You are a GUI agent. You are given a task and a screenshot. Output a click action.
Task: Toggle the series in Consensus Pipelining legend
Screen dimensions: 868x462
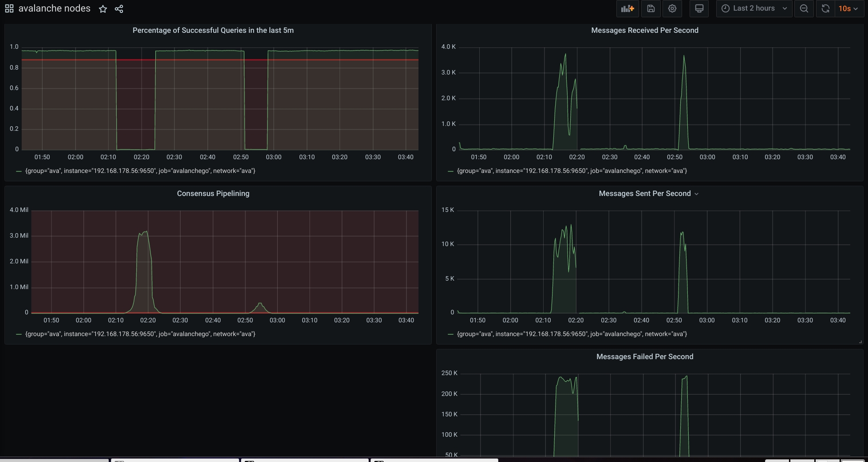(140, 334)
